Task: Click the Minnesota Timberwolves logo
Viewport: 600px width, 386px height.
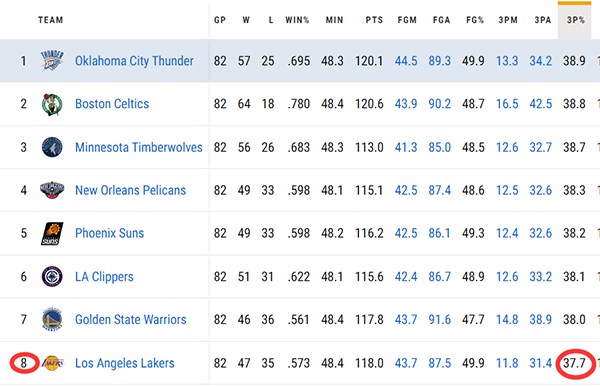Action: 52,147
